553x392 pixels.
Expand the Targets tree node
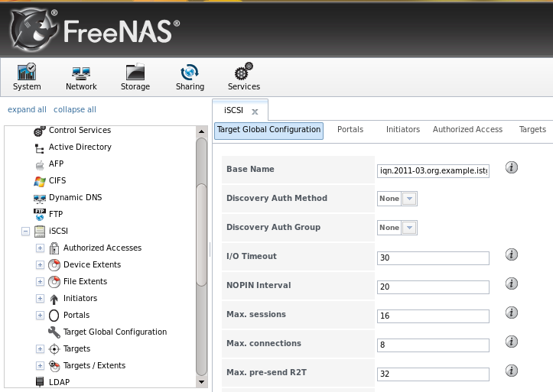(x=40, y=349)
